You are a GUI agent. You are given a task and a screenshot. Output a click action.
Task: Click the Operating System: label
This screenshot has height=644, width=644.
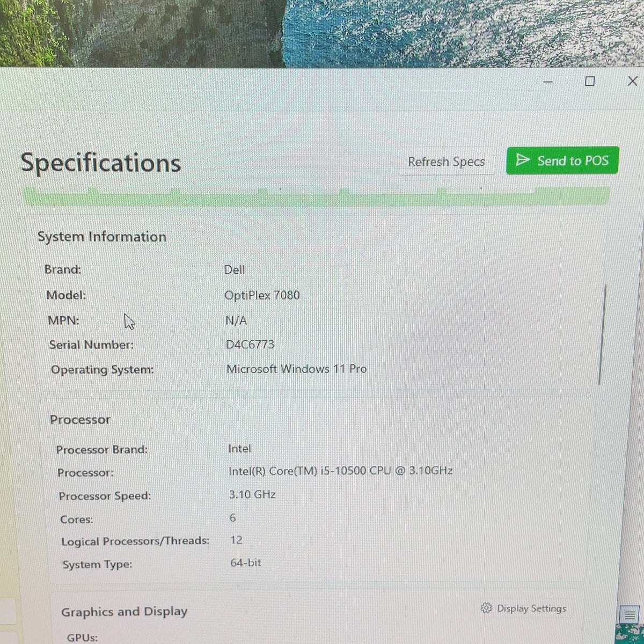coord(103,370)
